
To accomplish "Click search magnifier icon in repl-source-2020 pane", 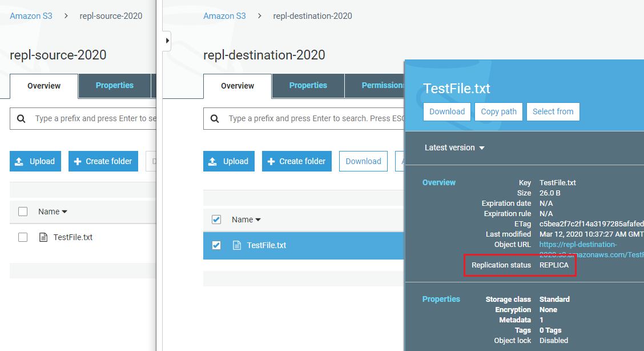I will tap(21, 119).
